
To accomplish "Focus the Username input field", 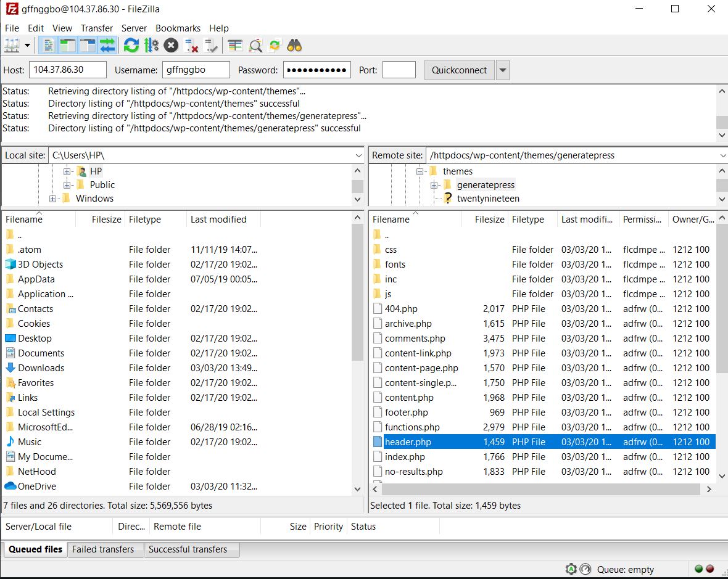I will click(196, 70).
